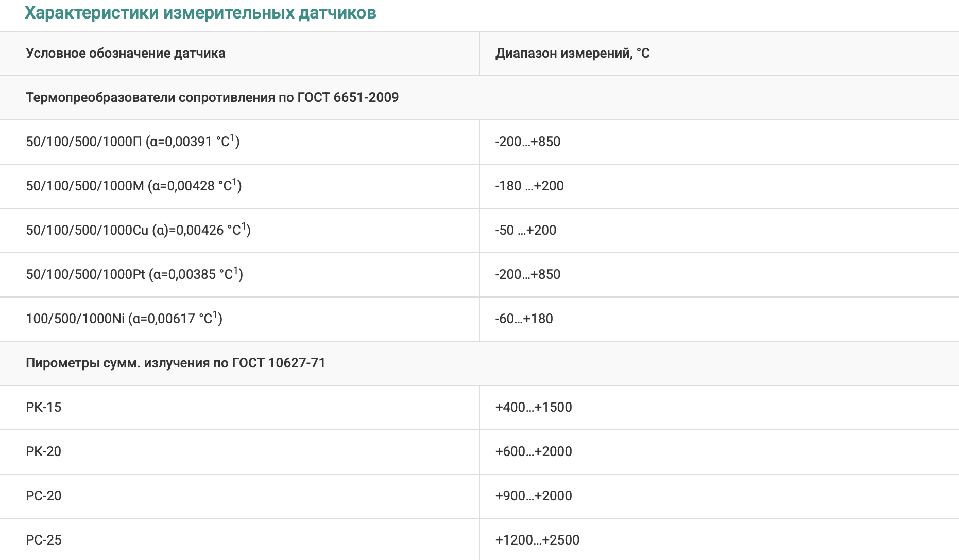
Task: Click the РС-20 pyrometer cell
Action: tap(44, 496)
